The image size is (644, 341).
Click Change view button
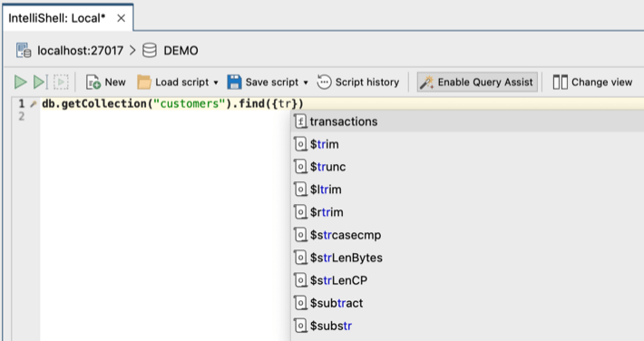point(592,83)
